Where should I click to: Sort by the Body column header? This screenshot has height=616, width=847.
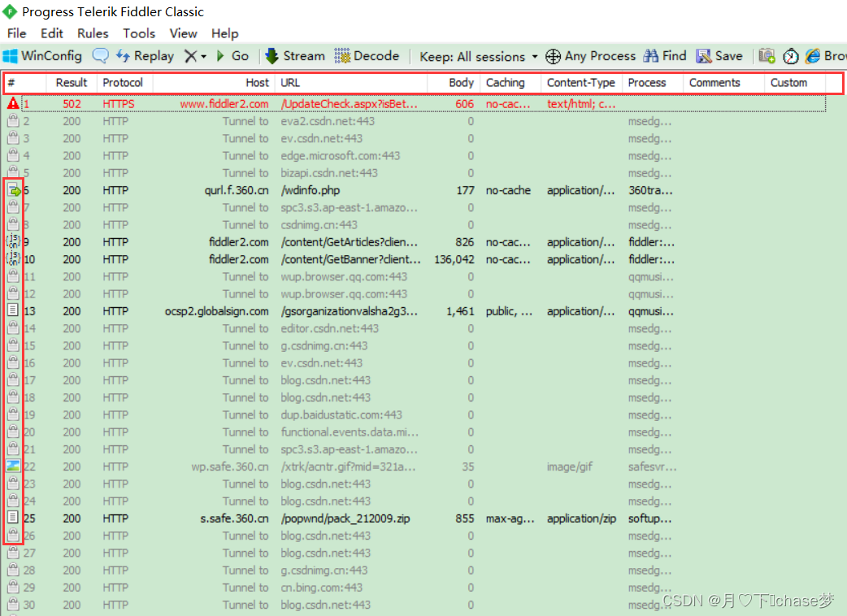tap(454, 83)
